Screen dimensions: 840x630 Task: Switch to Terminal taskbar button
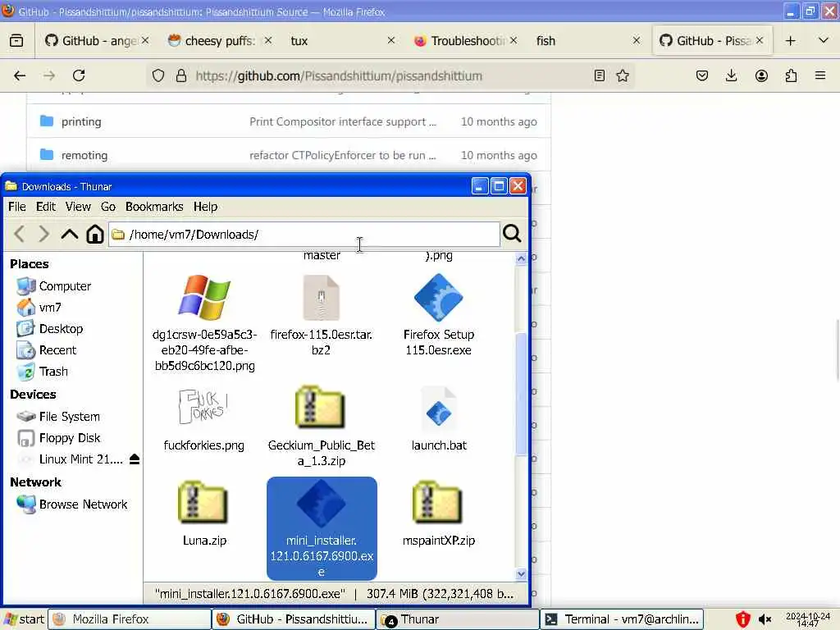(x=622, y=619)
